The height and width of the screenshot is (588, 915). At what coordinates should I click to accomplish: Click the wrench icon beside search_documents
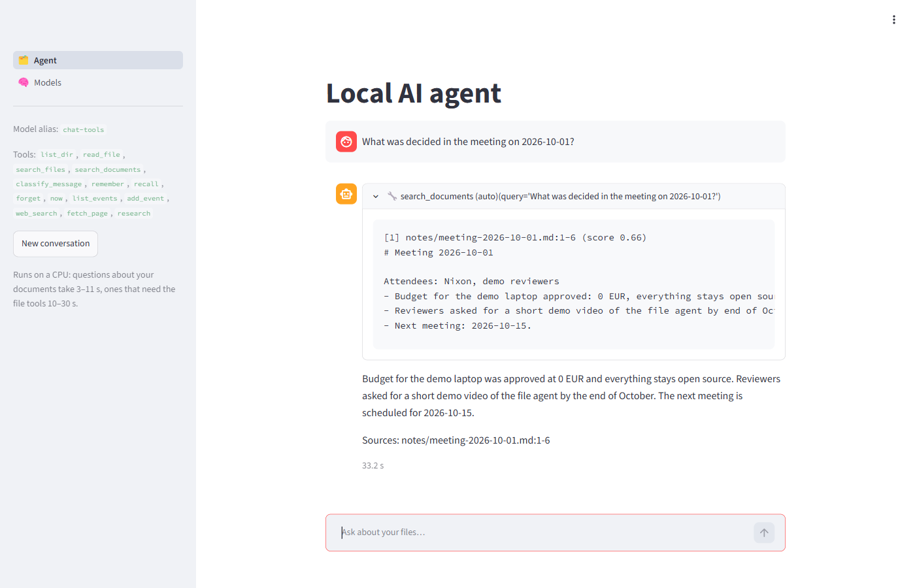pos(392,196)
